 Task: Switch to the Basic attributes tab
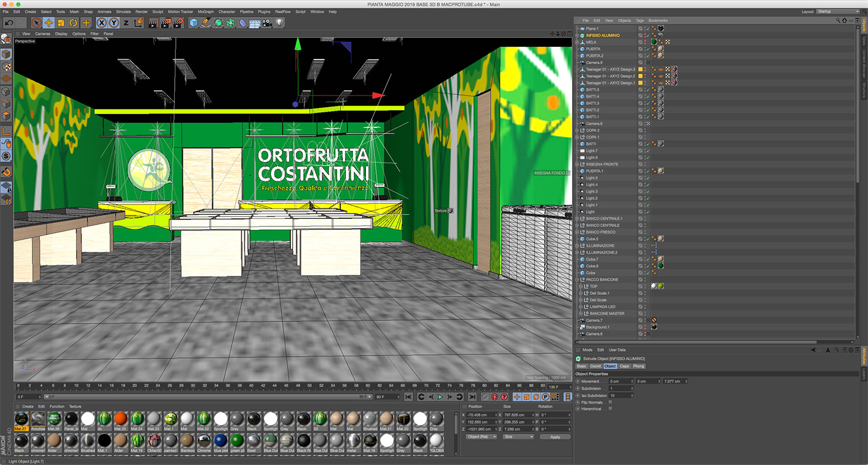(x=582, y=366)
